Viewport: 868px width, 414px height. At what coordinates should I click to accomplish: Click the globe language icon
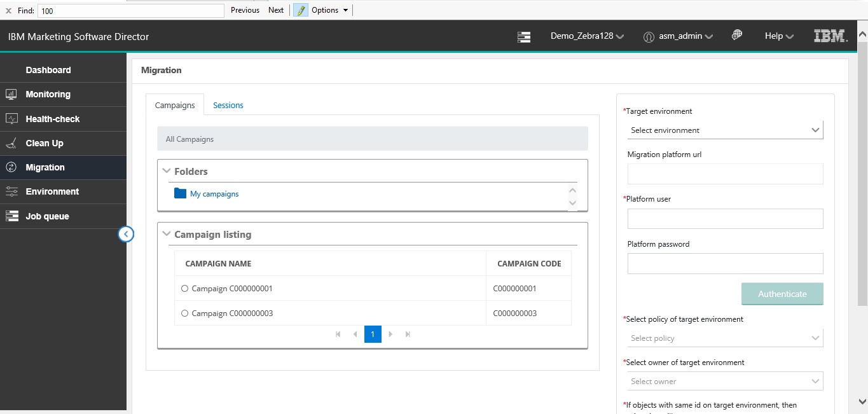737,35
